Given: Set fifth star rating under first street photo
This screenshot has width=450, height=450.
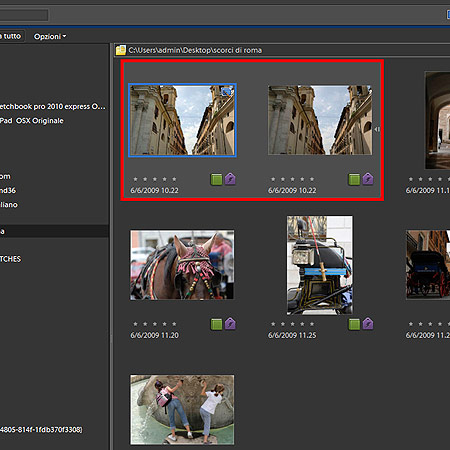Looking at the screenshot, I should coord(174,179).
